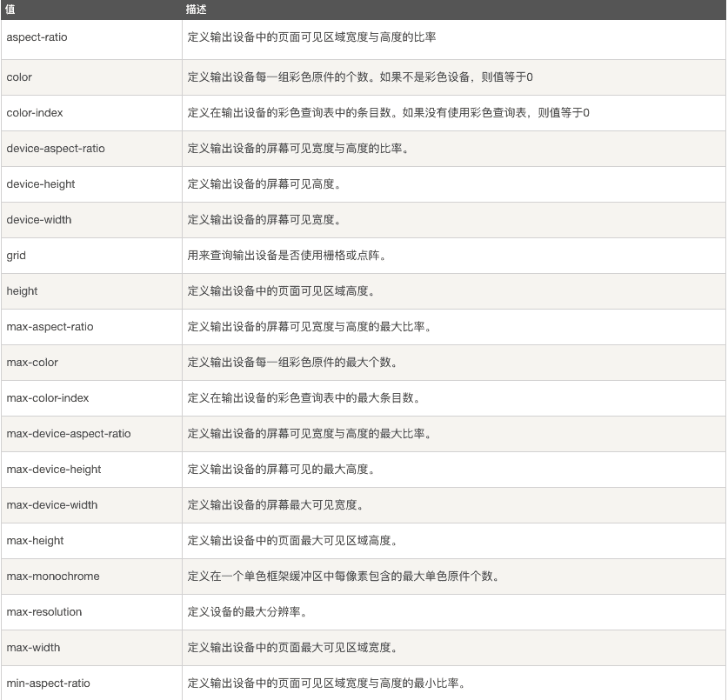The image size is (728, 700).
Task: Select the description '定义输出设备的屏幕最大可见宽度。'
Action: click(276, 505)
